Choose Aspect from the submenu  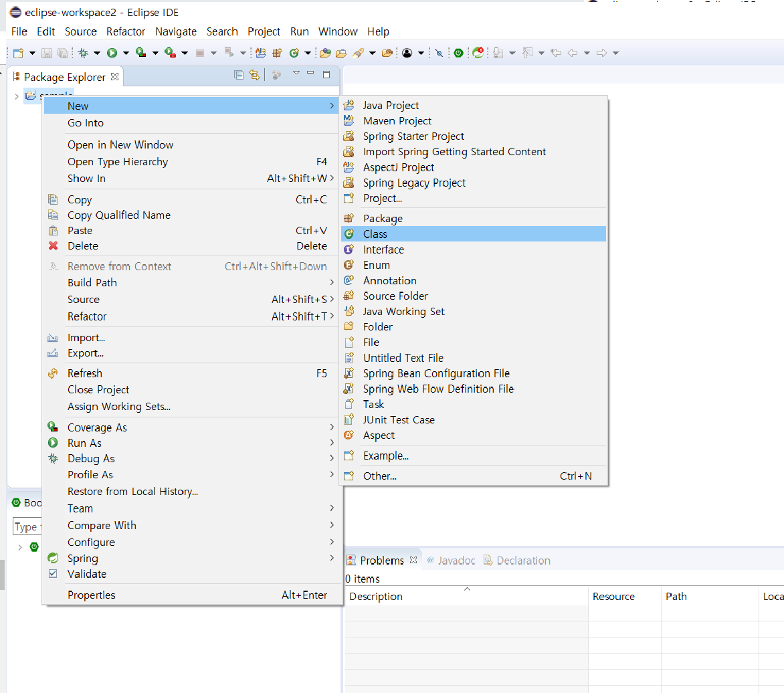click(x=474, y=435)
